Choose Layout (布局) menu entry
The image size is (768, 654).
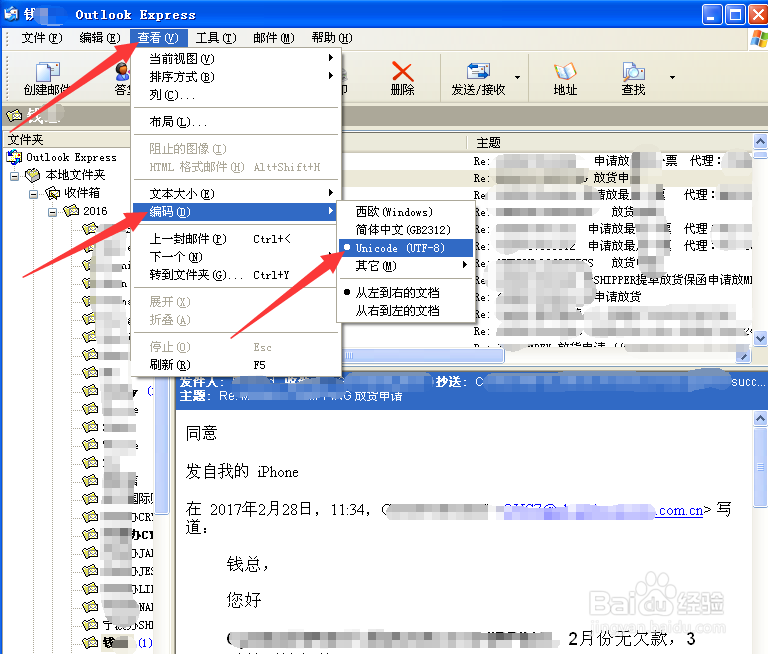pos(235,121)
